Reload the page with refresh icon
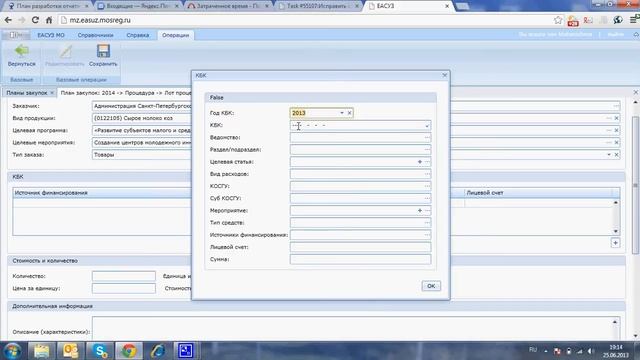 tap(35, 20)
